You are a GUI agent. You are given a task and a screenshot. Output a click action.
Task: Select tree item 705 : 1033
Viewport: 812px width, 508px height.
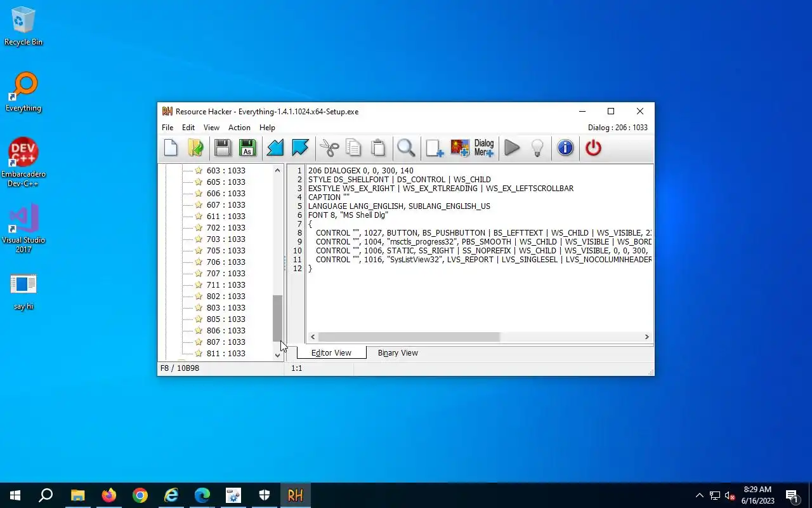[x=225, y=250]
